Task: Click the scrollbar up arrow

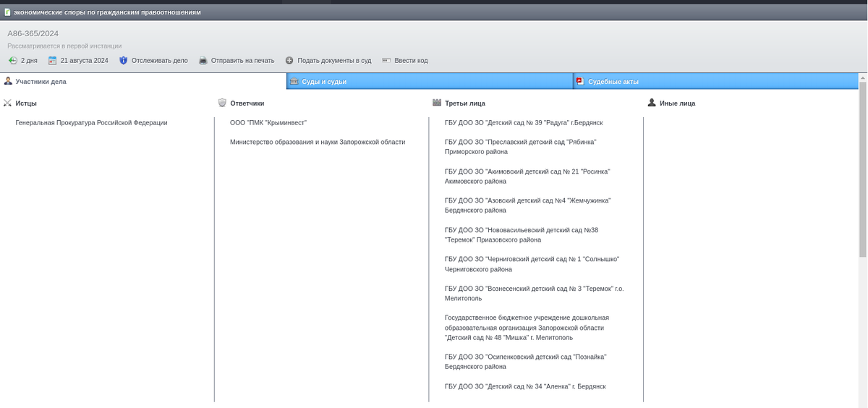Action: [x=863, y=77]
